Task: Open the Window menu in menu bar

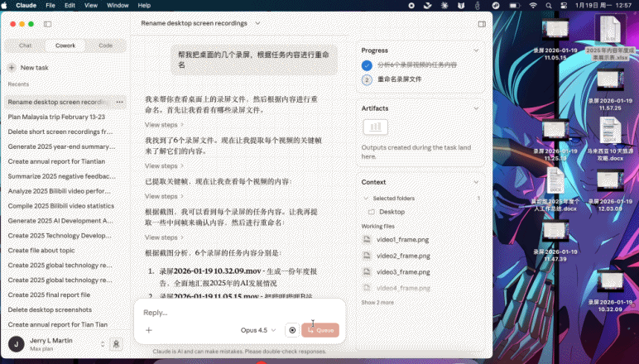Action: click(x=118, y=5)
